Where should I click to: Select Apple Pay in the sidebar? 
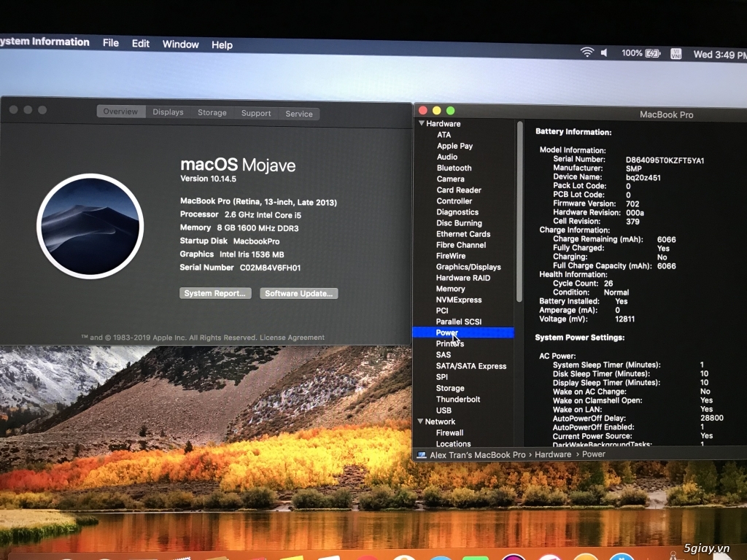click(x=454, y=146)
